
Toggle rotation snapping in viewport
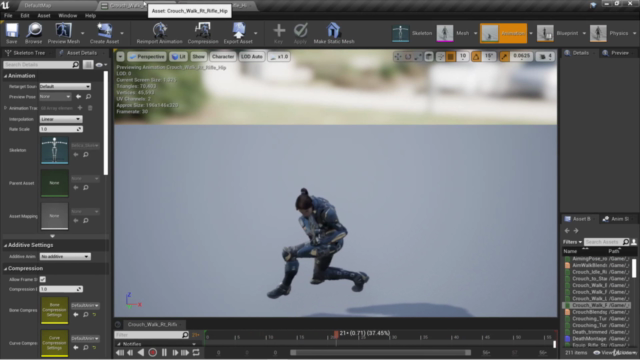click(476, 57)
